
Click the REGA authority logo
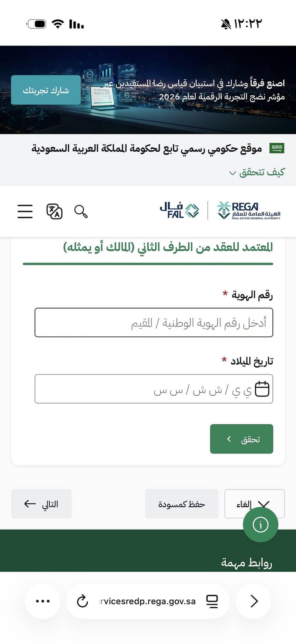[249, 210]
